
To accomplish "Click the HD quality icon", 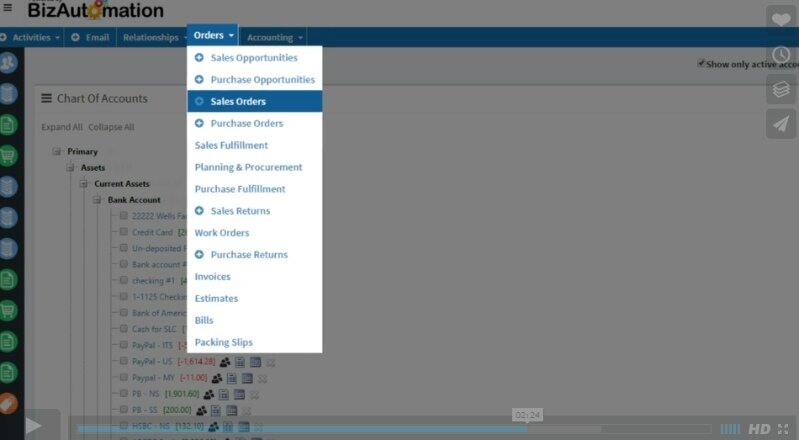I will (x=759, y=429).
